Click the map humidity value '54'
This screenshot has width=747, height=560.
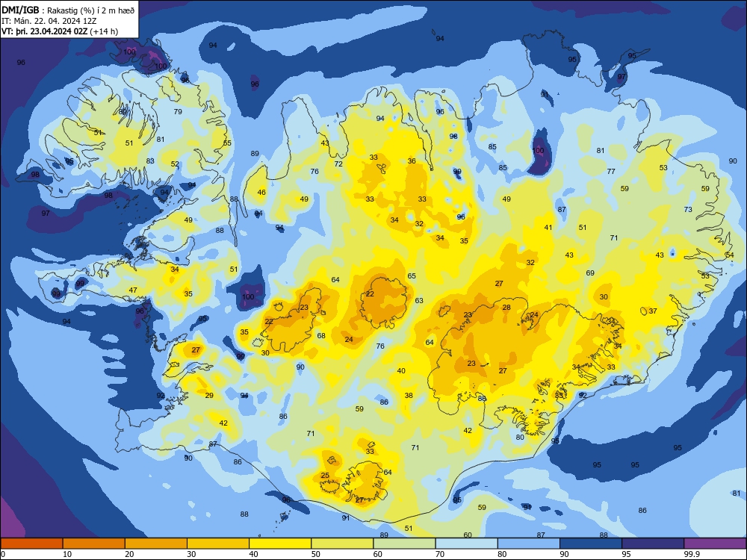[730, 255]
